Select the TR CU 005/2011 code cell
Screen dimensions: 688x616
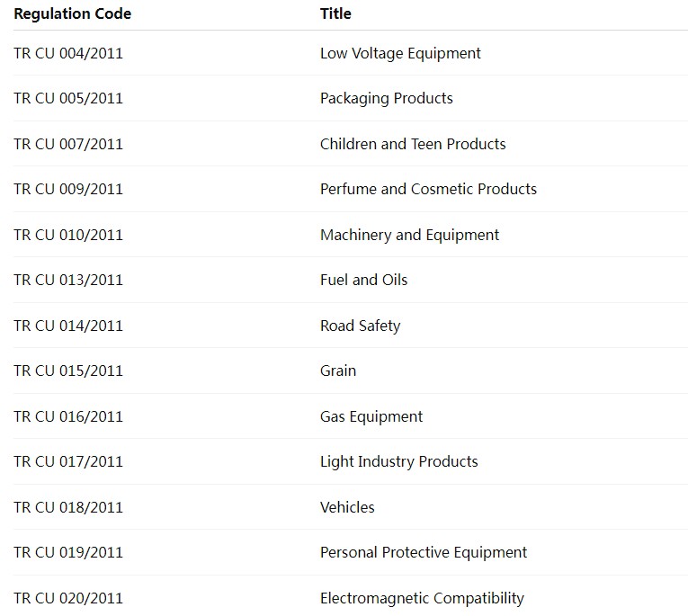click(68, 98)
